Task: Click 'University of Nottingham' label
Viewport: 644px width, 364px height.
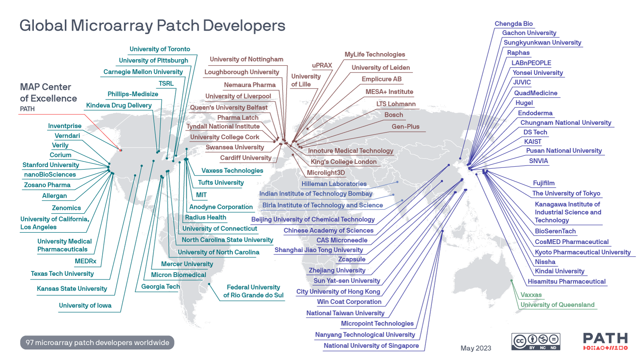Action: click(246, 60)
